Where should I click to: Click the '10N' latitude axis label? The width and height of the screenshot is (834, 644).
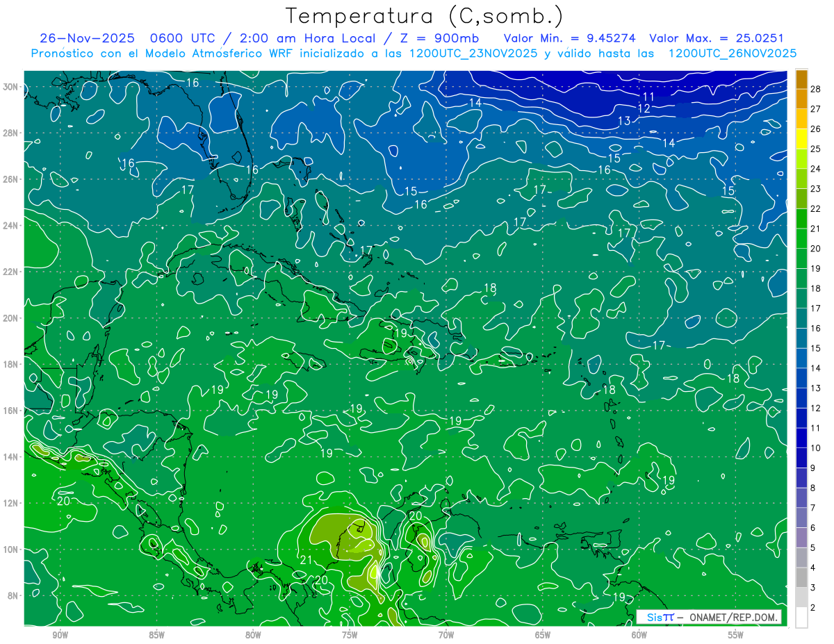coord(11,550)
